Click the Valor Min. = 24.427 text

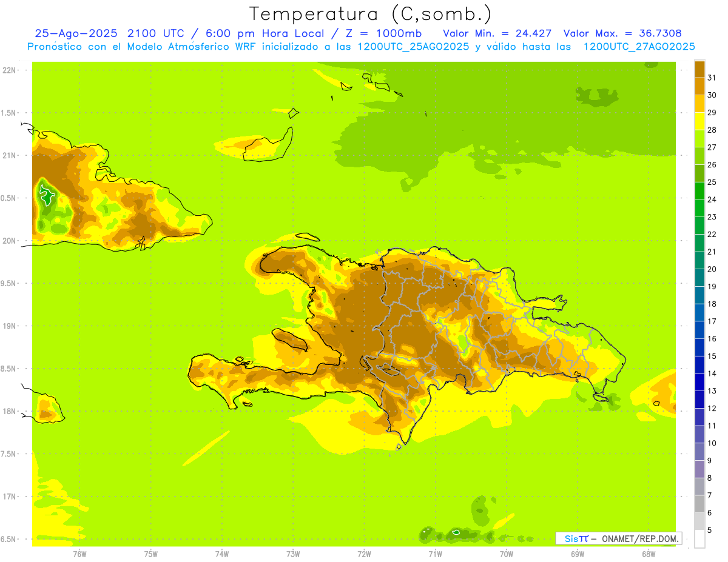click(x=497, y=33)
